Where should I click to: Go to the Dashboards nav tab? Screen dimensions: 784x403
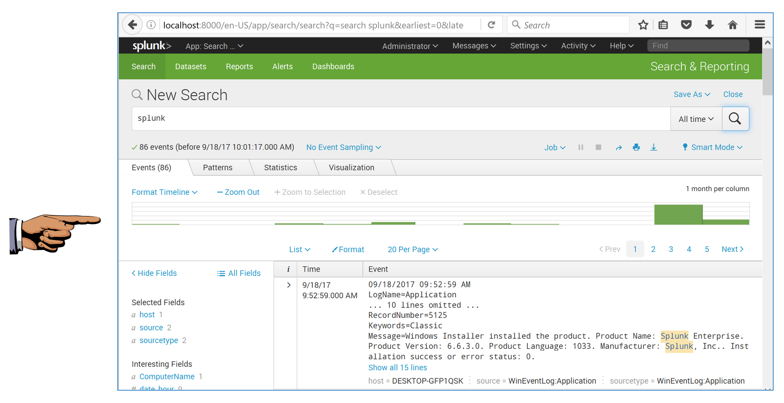point(333,66)
